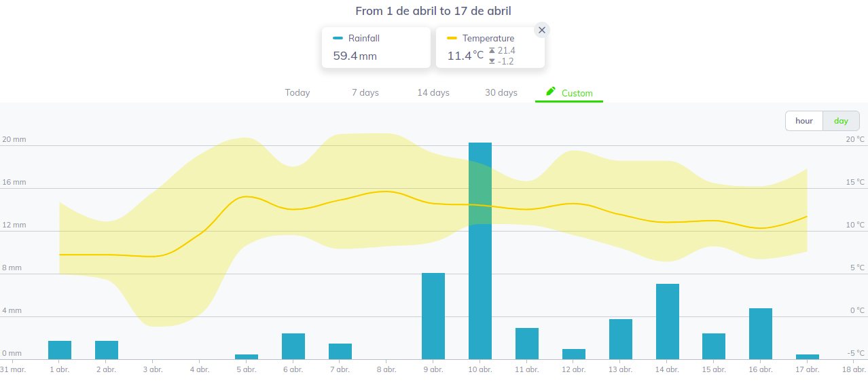The width and height of the screenshot is (868, 385).
Task: Click the 8 mm axis label
Action: click(12, 268)
